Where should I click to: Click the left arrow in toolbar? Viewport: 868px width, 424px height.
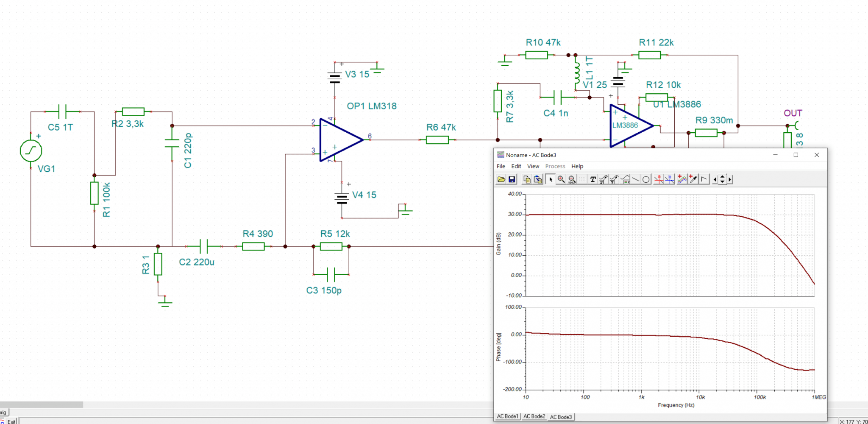tap(715, 179)
